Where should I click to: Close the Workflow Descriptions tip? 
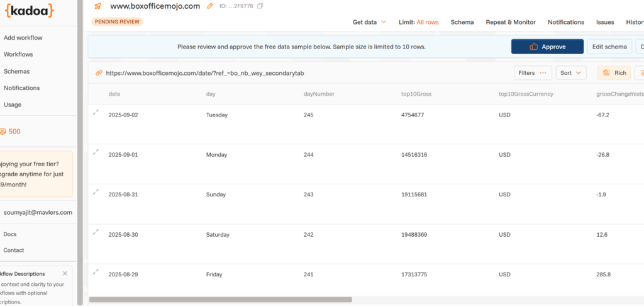[65, 273]
